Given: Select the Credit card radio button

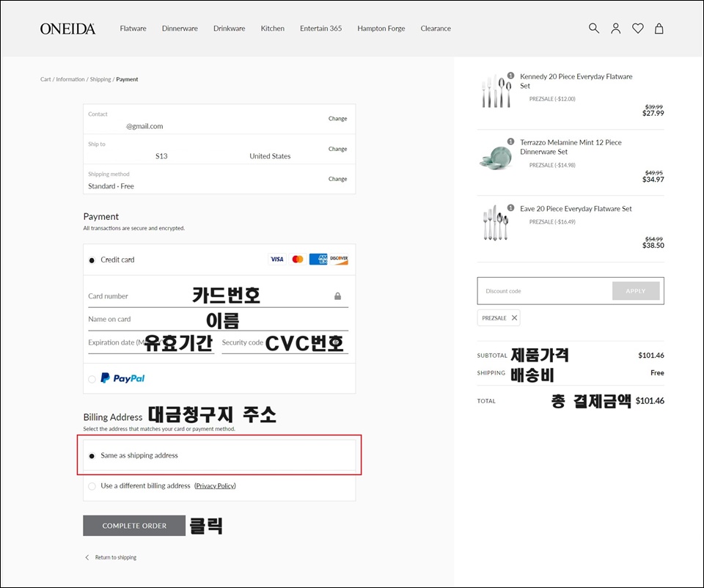Looking at the screenshot, I should [x=92, y=260].
